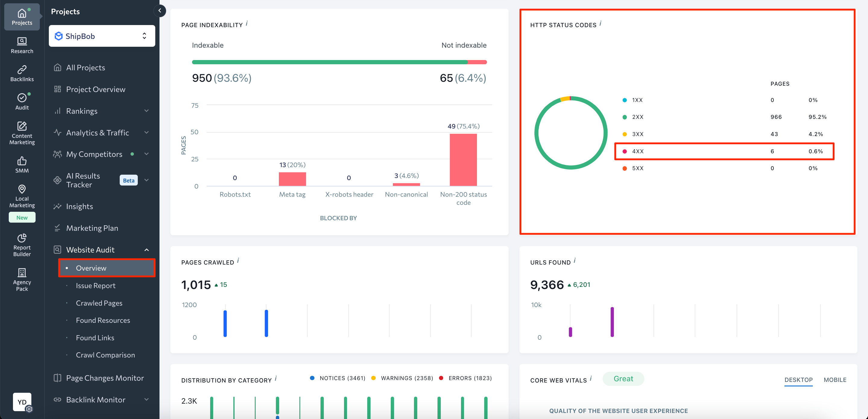Click the YD user avatar

point(22,402)
